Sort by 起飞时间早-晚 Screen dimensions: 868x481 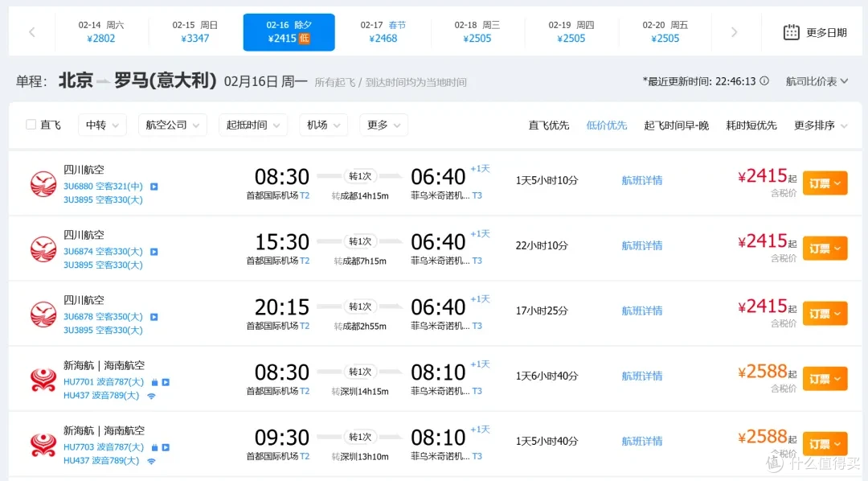[677, 125]
